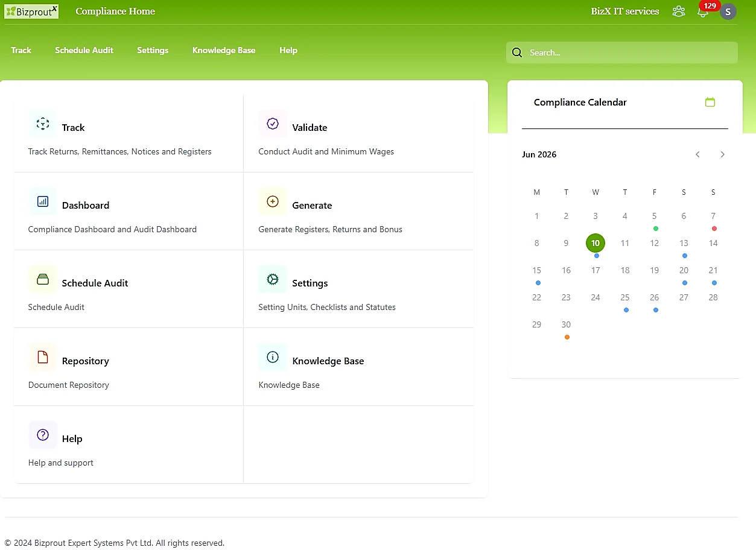Select June 5 with green dot

click(654, 216)
